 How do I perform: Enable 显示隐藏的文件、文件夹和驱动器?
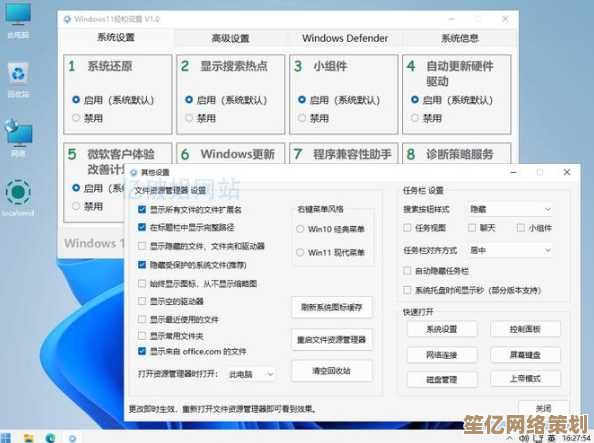click(x=142, y=246)
